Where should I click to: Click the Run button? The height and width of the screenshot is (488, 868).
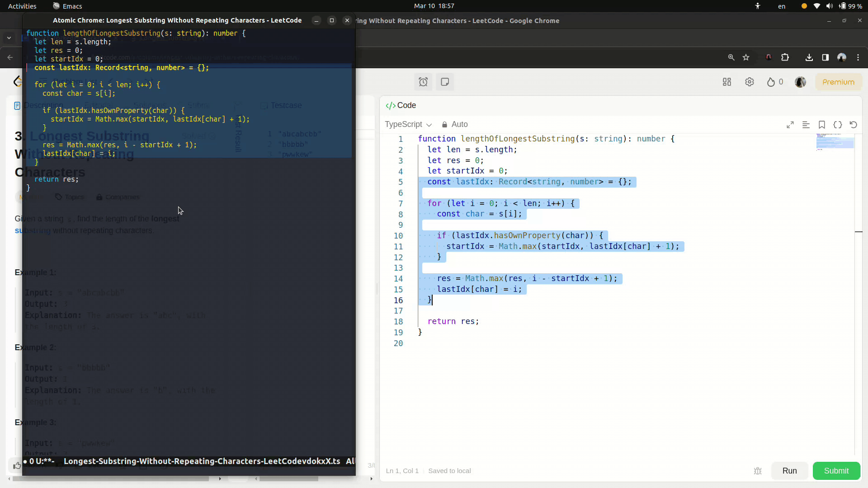(789, 471)
